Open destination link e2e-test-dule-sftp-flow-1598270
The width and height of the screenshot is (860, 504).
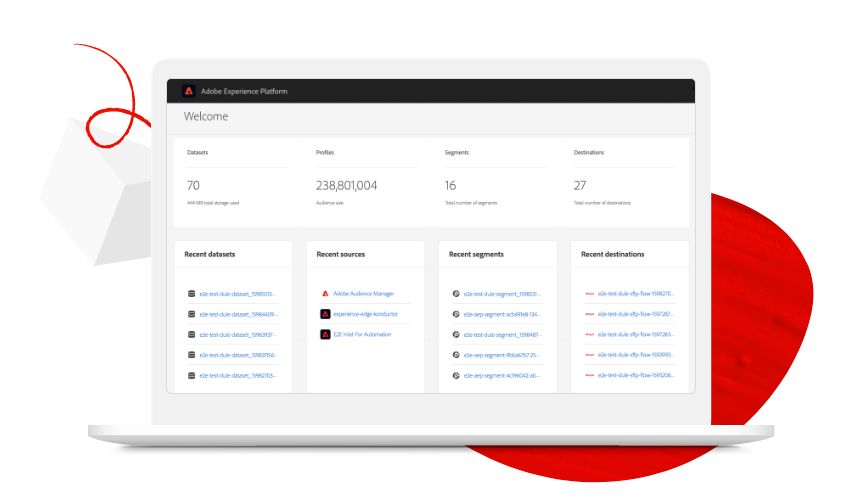pyautogui.click(x=636, y=294)
